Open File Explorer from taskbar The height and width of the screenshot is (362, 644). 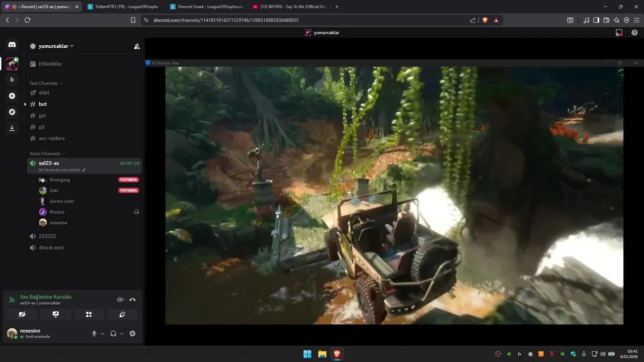click(x=322, y=354)
